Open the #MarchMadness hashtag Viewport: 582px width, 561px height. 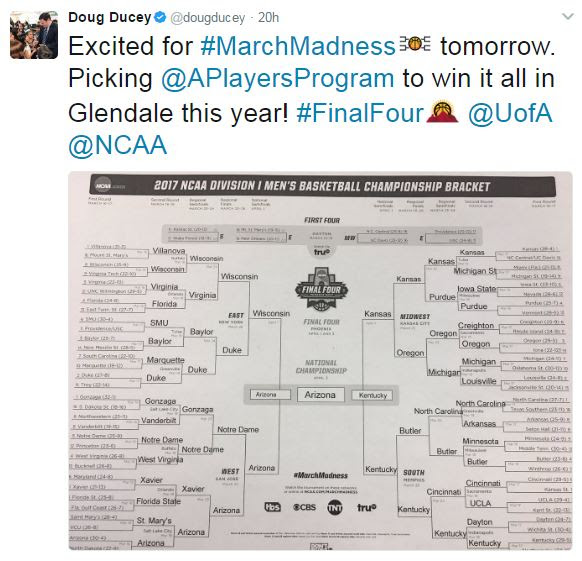pos(298,46)
